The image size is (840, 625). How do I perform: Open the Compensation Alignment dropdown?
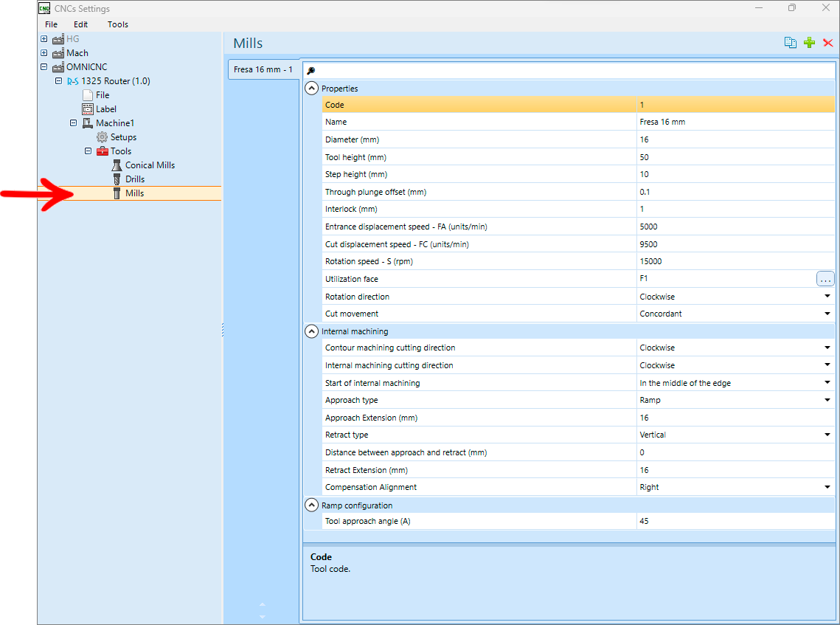click(x=827, y=487)
